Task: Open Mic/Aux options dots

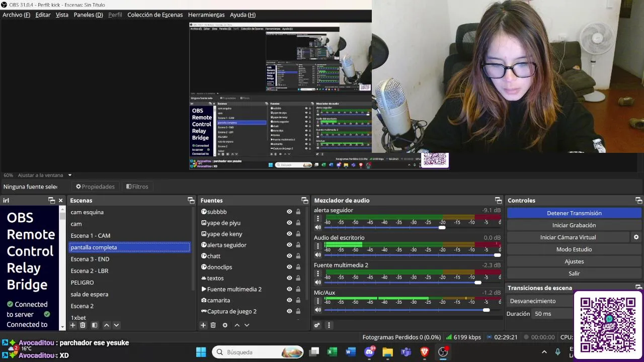Action: [x=318, y=301]
